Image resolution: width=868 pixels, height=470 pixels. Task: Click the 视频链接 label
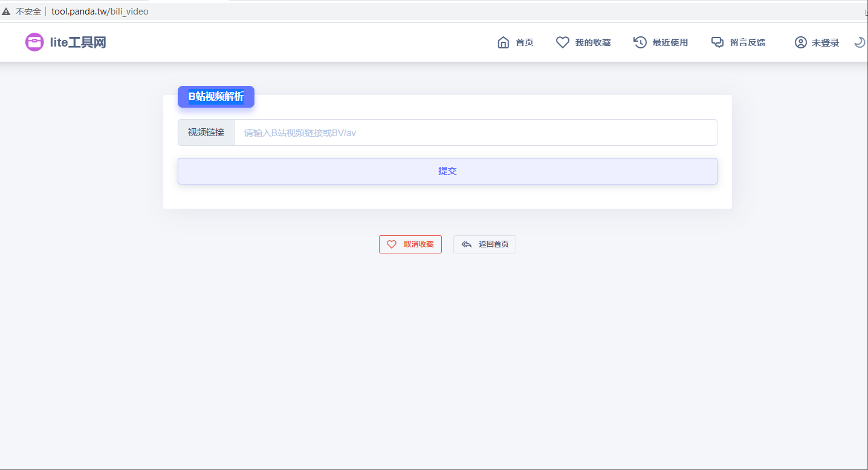(x=206, y=132)
